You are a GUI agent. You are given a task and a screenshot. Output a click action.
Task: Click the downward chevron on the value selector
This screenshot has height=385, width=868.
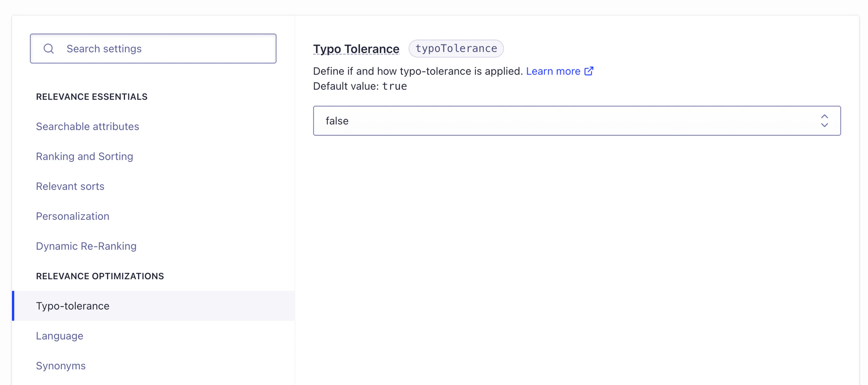(x=824, y=125)
